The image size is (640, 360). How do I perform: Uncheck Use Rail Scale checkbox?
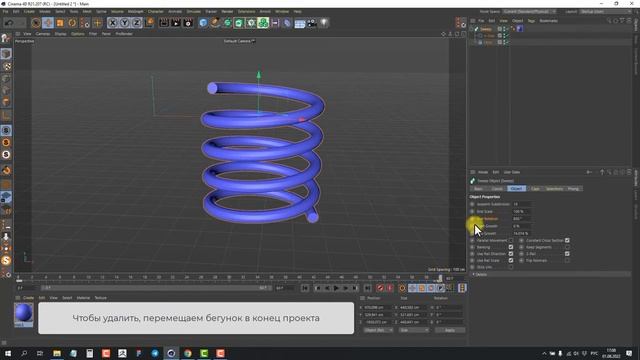coord(511,260)
